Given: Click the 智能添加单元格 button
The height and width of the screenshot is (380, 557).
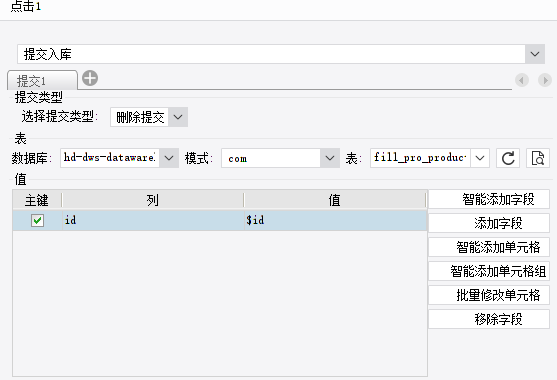Looking at the screenshot, I should click(x=489, y=247).
